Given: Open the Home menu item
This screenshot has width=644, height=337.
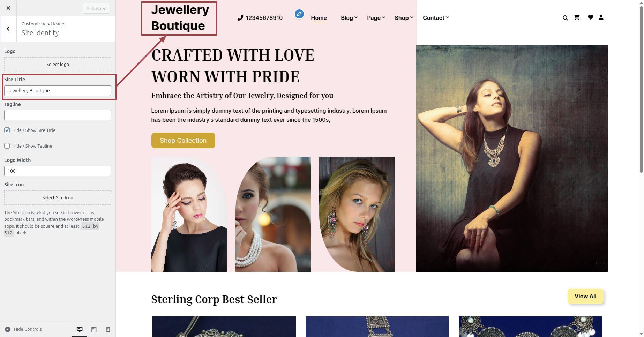Looking at the screenshot, I should (x=319, y=18).
